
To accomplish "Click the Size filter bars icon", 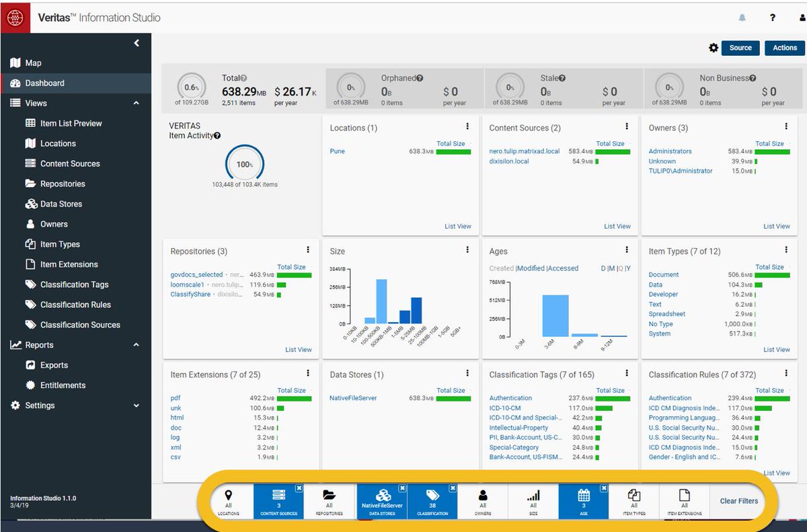I will click(533, 496).
